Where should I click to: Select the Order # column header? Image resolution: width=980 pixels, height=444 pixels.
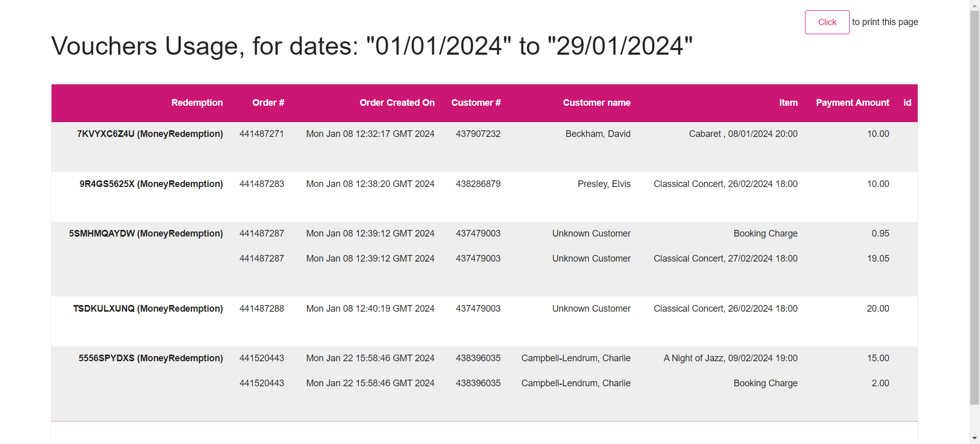tap(268, 103)
